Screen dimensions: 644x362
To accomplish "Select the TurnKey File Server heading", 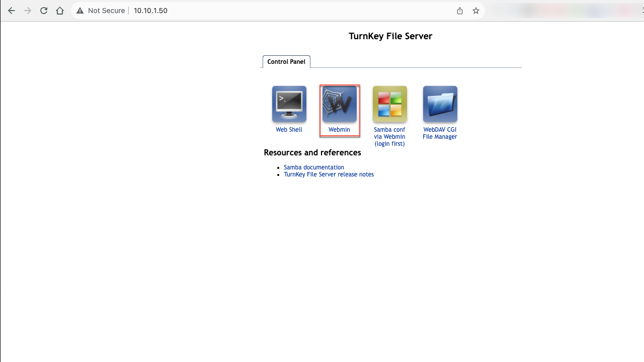I will coord(390,36).
